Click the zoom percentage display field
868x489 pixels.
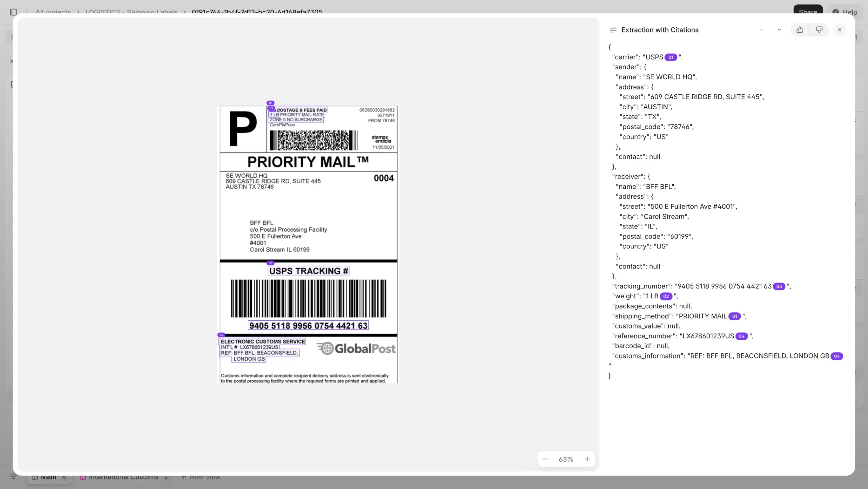tap(566, 459)
